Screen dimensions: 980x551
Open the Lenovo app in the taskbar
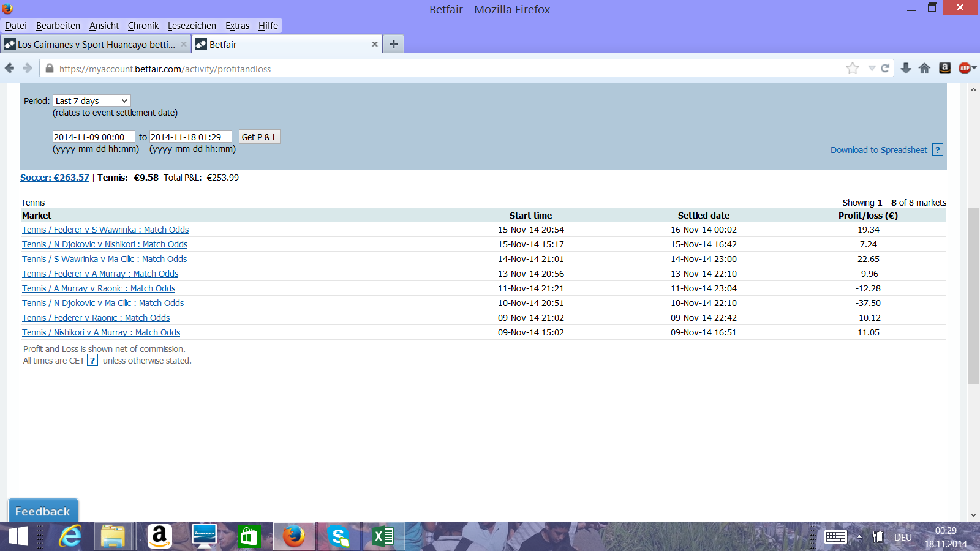(x=204, y=537)
